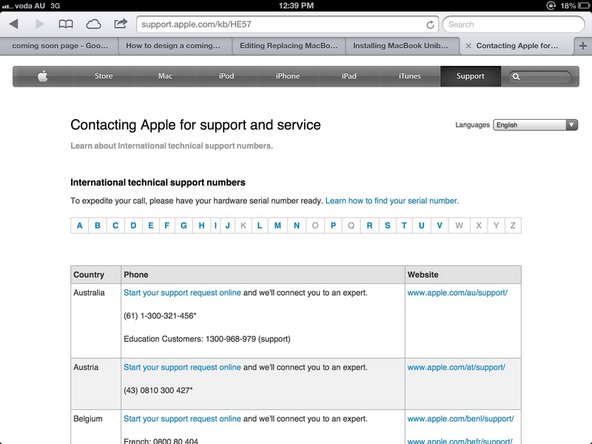This screenshot has width=592, height=444.
Task: Jump to letter A countries
Action: pyautogui.click(x=80, y=225)
